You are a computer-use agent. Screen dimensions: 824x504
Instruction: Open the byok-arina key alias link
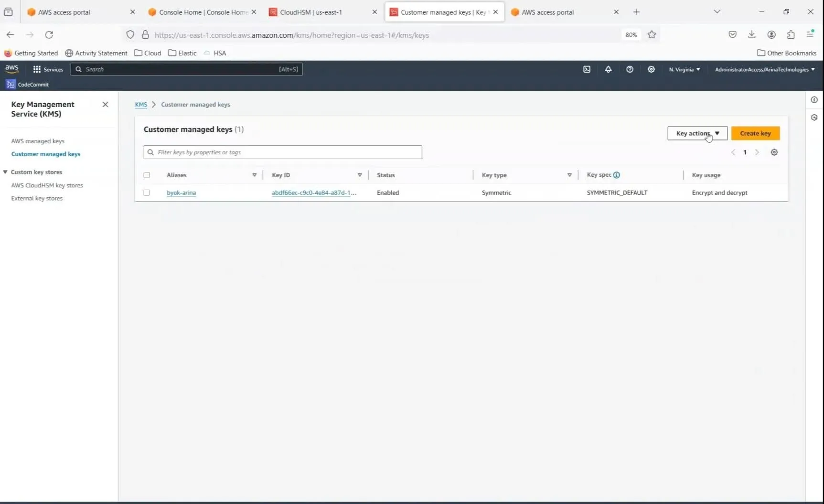pos(181,193)
